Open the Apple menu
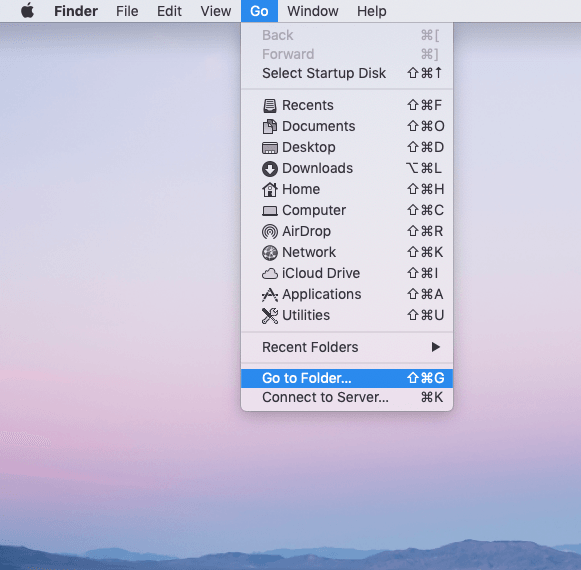 click(27, 11)
